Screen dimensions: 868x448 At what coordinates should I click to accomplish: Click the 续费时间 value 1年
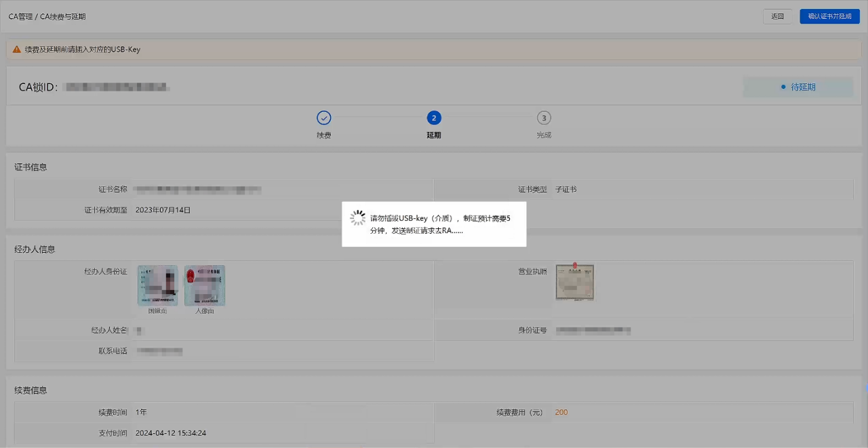pos(141,412)
